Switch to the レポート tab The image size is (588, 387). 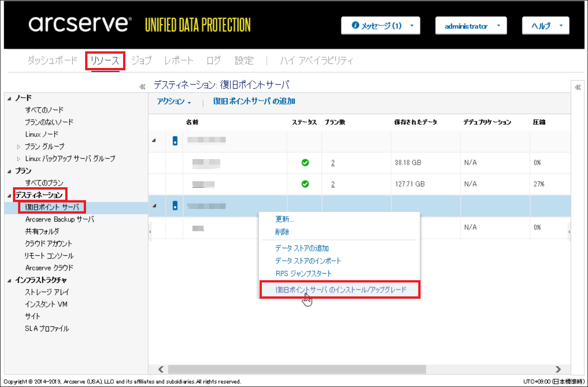pos(179,61)
